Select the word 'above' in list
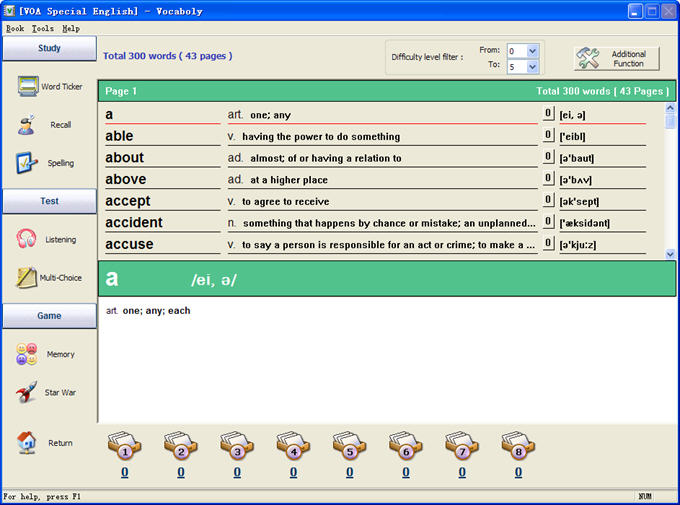 [x=126, y=179]
